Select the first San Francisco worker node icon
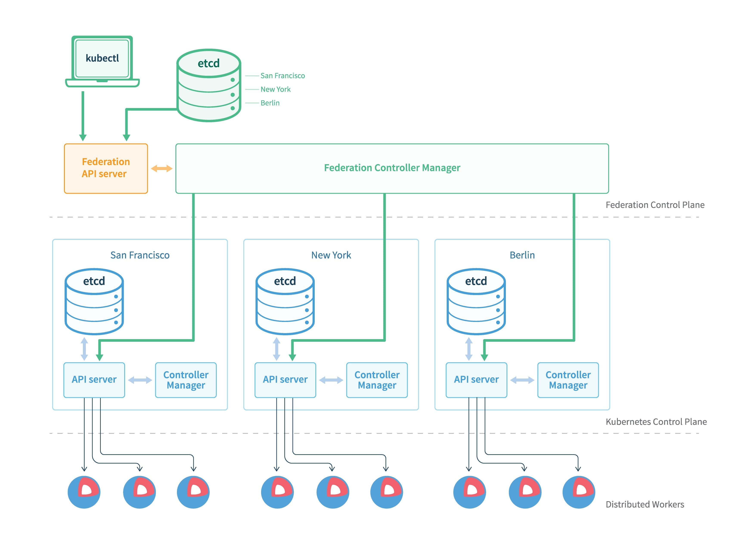The height and width of the screenshot is (544, 756). [84, 492]
